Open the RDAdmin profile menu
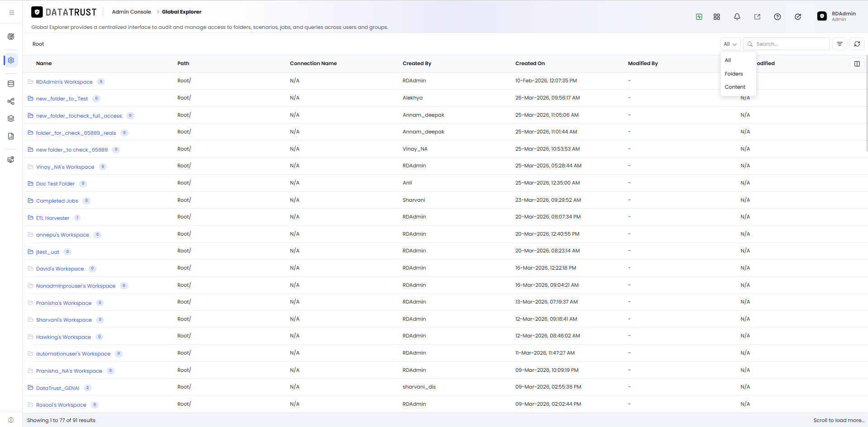Screen dimensions: 868x427 837,16
